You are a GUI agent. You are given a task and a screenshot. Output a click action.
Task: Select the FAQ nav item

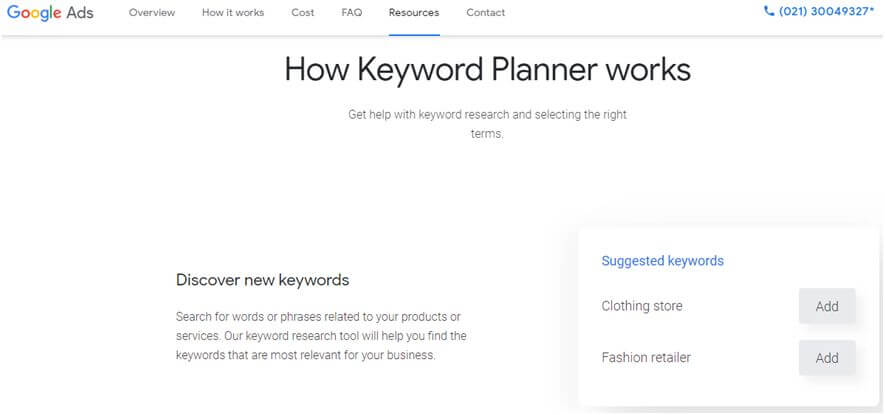[352, 12]
